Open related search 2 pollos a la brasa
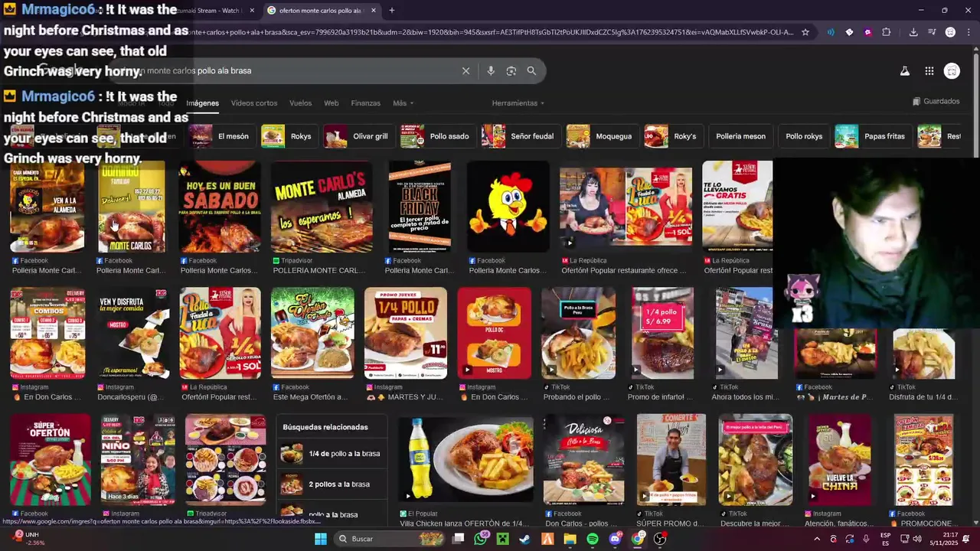This screenshot has height=551, width=980. (x=332, y=484)
